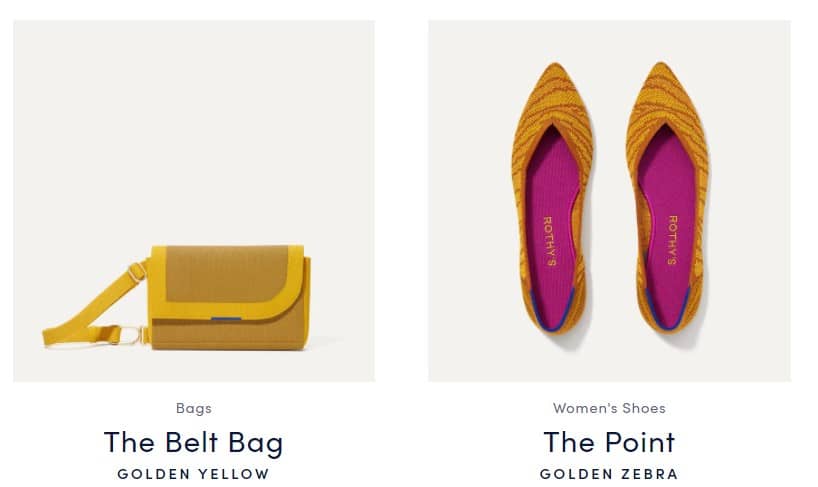The image size is (818, 487).
Task: Open The Point shoes product image
Action: tap(609, 200)
